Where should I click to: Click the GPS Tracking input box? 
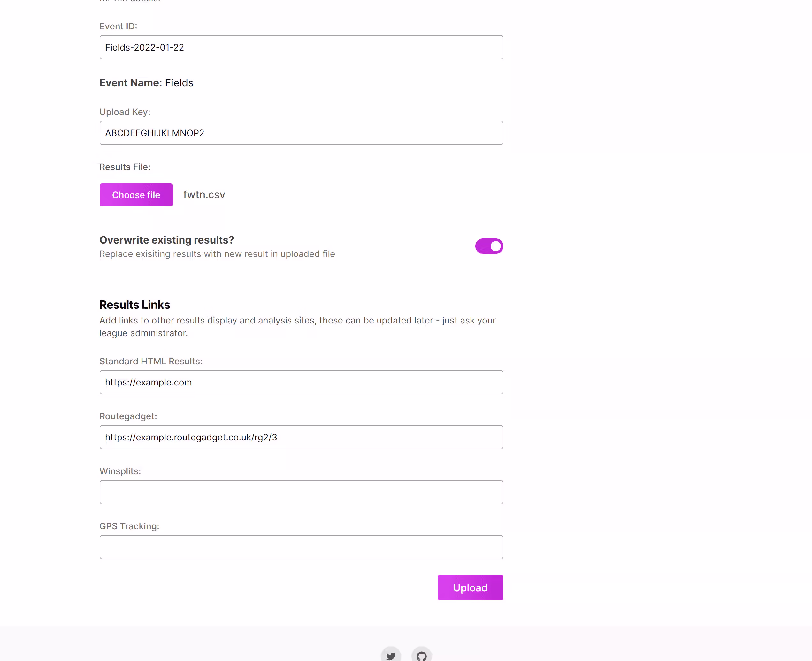[301, 547]
